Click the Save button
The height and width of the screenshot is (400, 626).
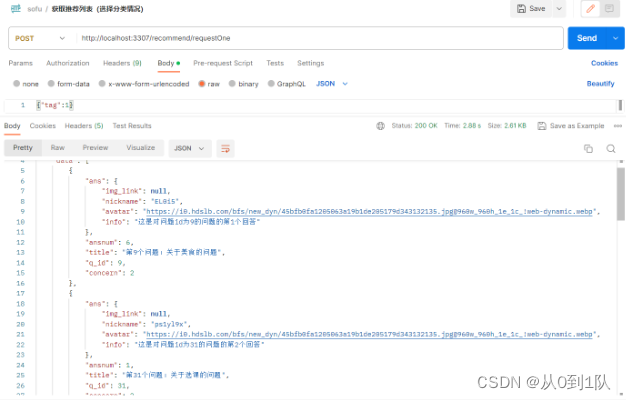[x=531, y=8]
